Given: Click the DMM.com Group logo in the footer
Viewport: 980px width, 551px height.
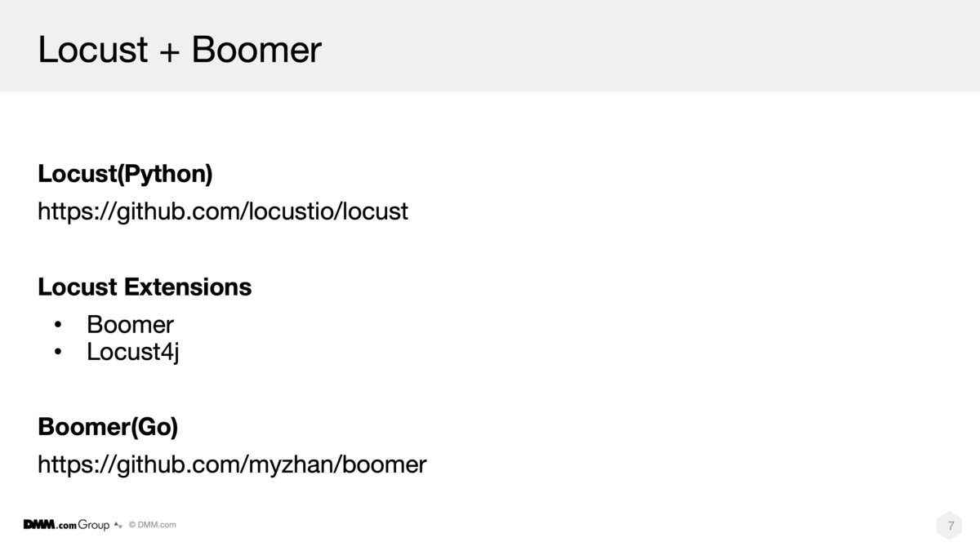Looking at the screenshot, I should click(66, 525).
